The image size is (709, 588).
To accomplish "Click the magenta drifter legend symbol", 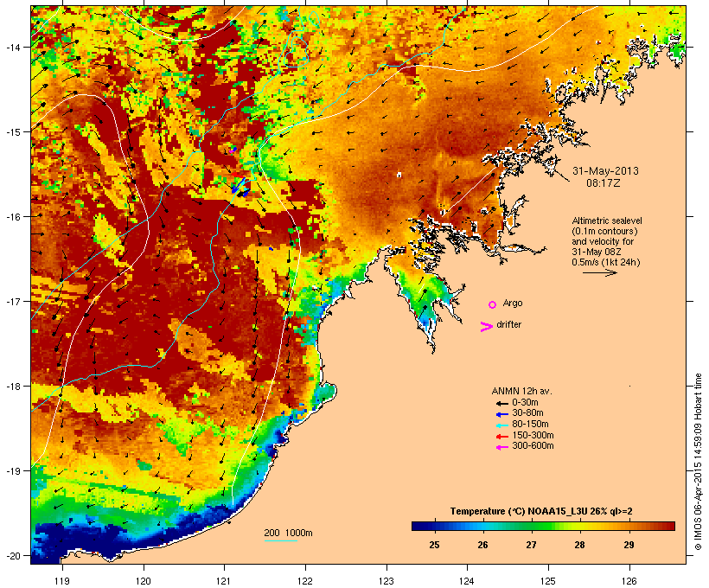I will click(487, 327).
